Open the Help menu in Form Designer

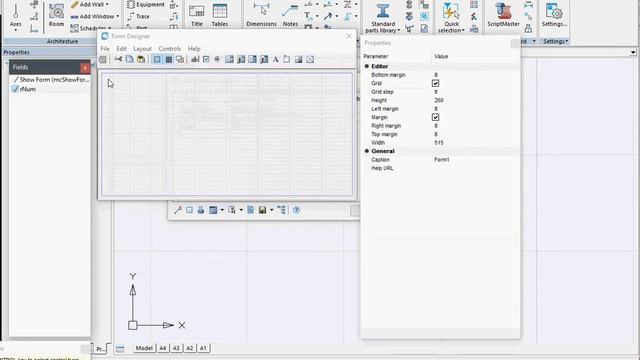[x=194, y=49]
